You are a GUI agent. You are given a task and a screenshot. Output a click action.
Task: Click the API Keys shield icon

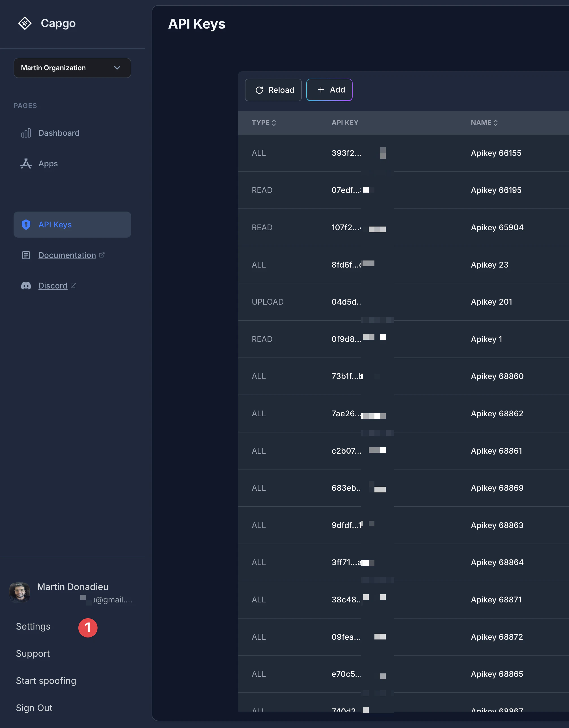(26, 225)
